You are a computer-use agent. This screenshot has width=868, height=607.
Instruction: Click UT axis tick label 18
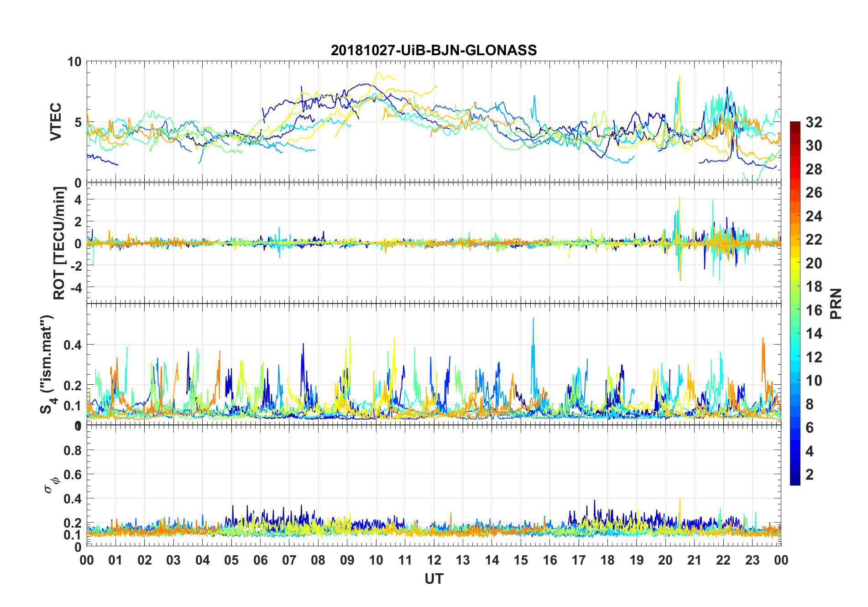pos(607,560)
